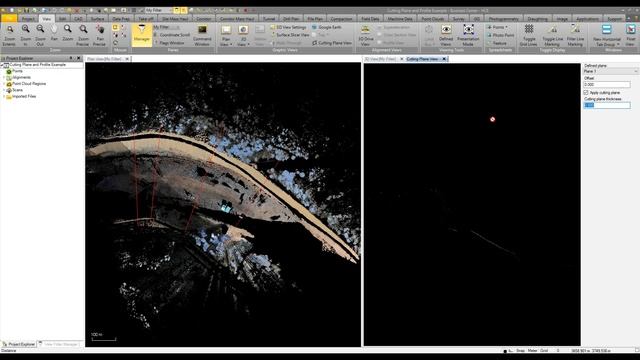Switch to the Corridor ribbon tab
The height and width of the screenshot is (360, 640).
coord(203,19)
